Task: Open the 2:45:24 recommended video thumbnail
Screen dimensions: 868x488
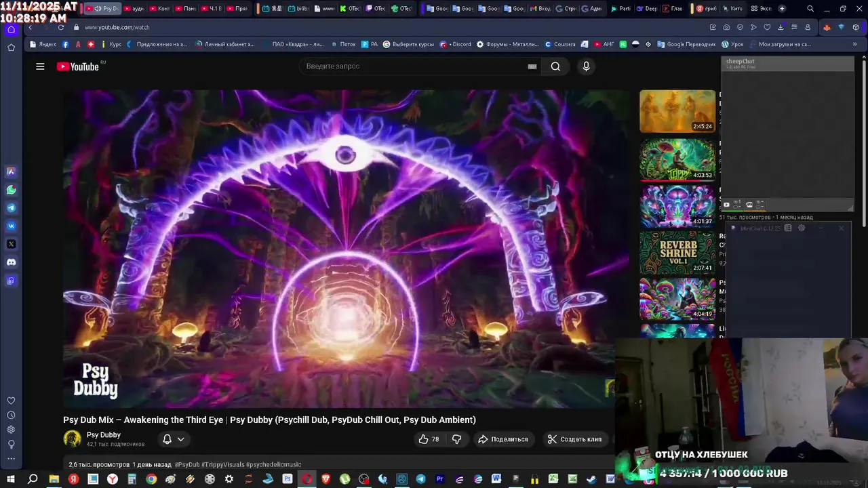Action: coord(677,111)
